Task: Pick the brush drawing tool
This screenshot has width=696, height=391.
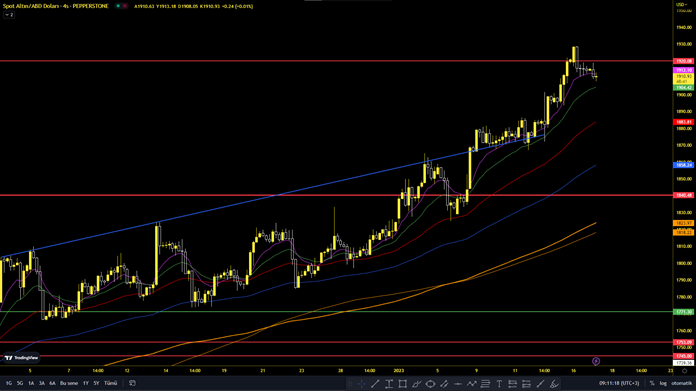Action: click(416, 383)
